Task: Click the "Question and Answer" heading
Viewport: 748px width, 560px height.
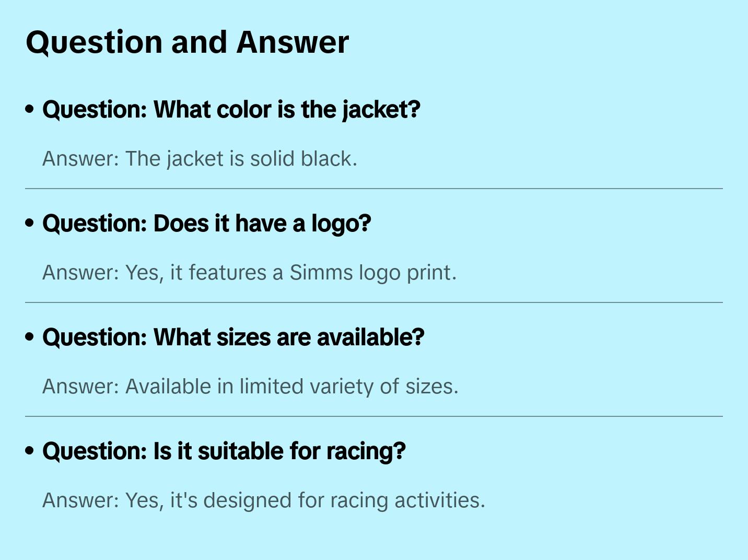Action: (187, 42)
